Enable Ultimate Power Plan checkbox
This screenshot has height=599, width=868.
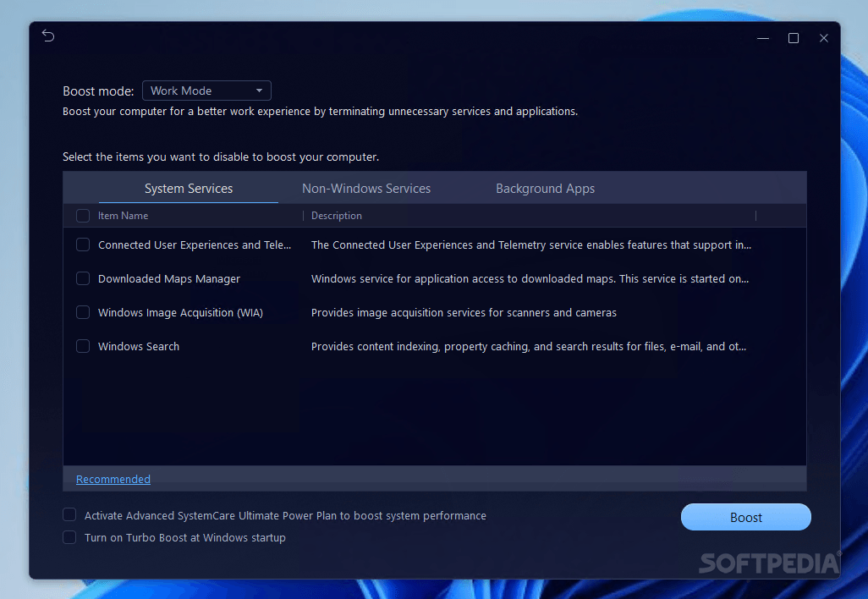(69, 515)
